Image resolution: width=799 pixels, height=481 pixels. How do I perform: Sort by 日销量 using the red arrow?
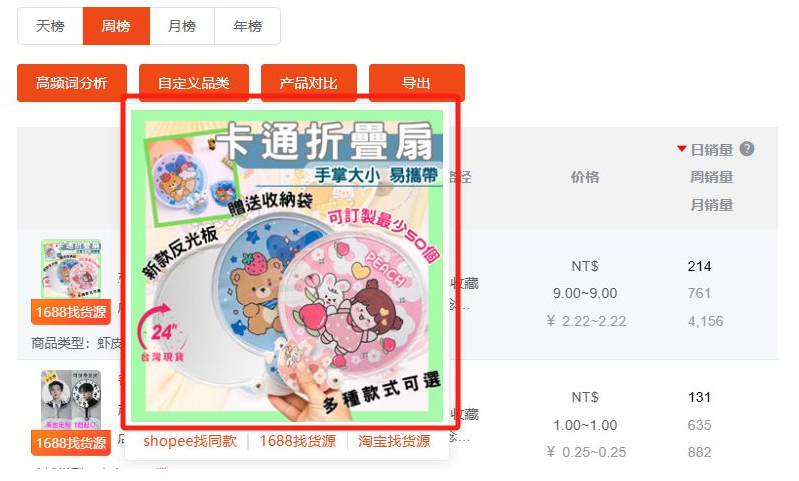tap(682, 149)
